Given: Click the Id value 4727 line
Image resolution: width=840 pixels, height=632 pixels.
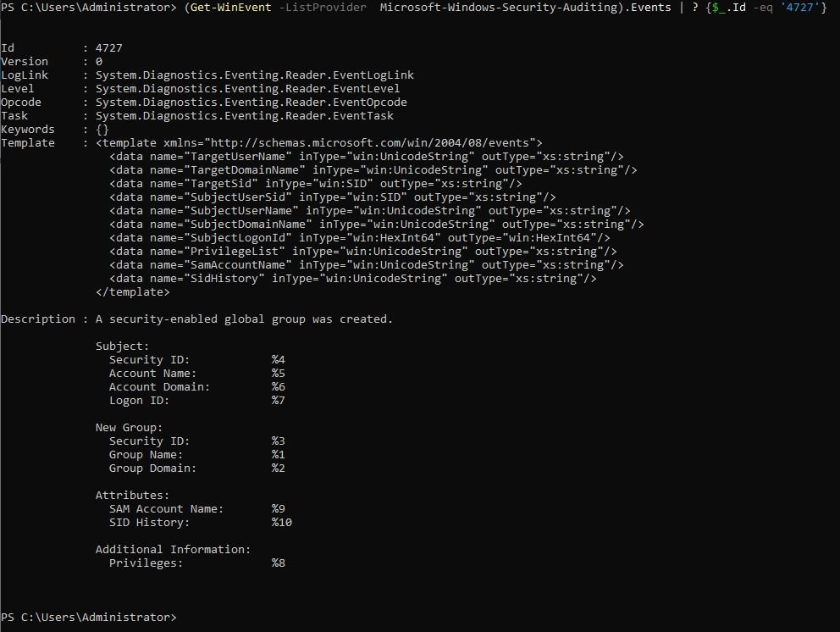Looking at the screenshot, I should [x=62, y=48].
